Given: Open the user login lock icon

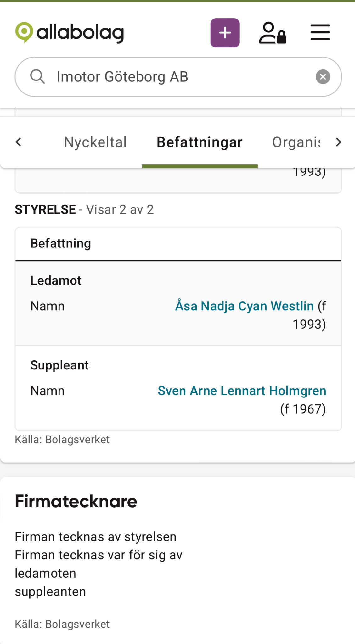Looking at the screenshot, I should (x=273, y=33).
